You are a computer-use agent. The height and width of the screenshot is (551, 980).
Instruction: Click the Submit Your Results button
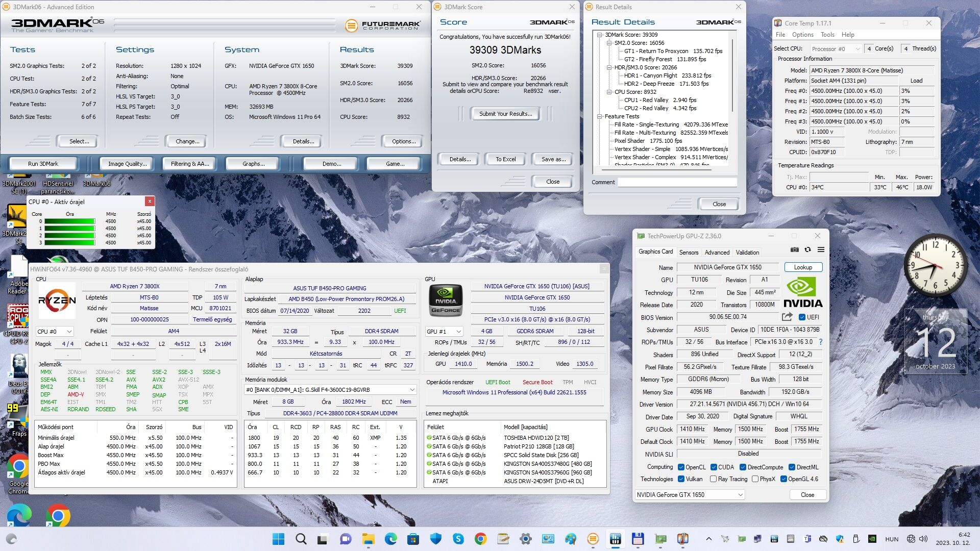[x=505, y=113]
